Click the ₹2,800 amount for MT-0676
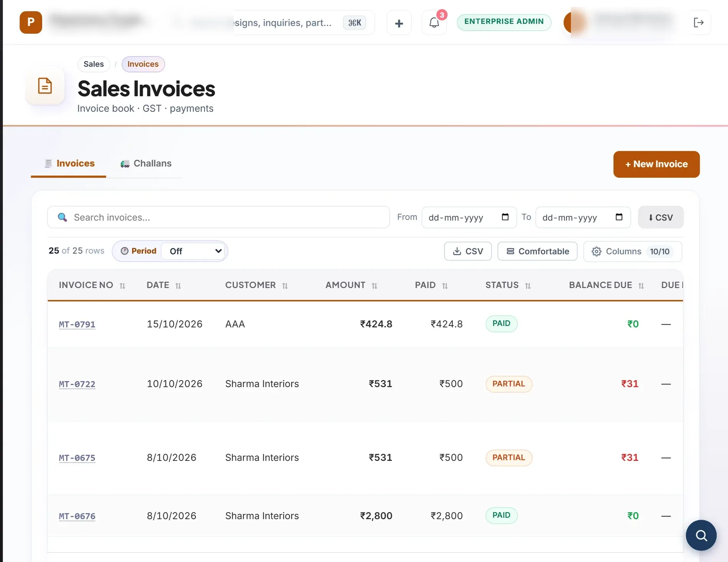Viewport: 728px width, 562px height. [376, 516]
